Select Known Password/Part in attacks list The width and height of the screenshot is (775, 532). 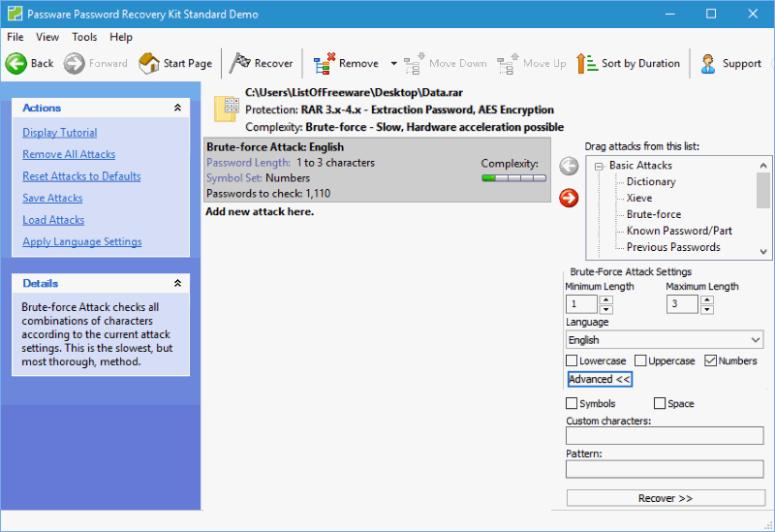point(679,231)
